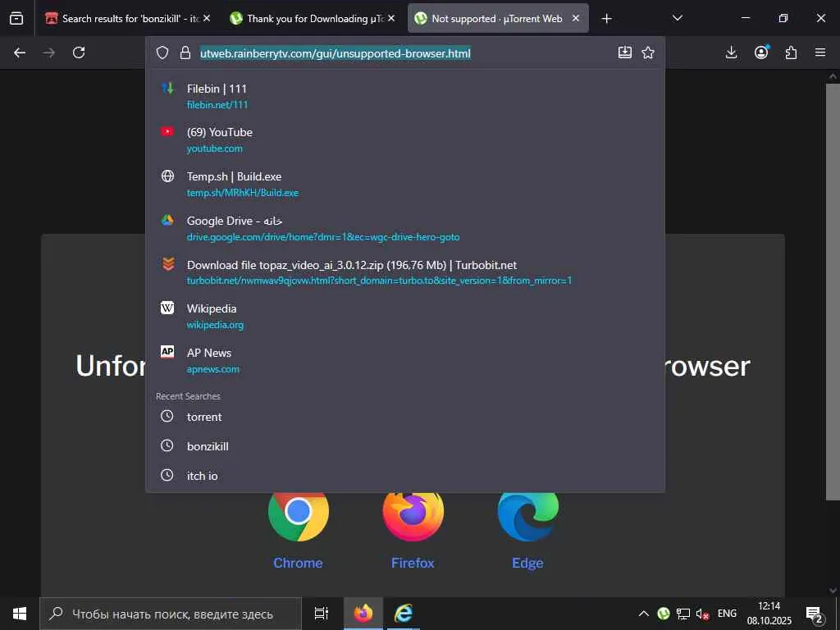840x630 pixels.
Task: Click the AP News favicon
Action: coord(167,351)
